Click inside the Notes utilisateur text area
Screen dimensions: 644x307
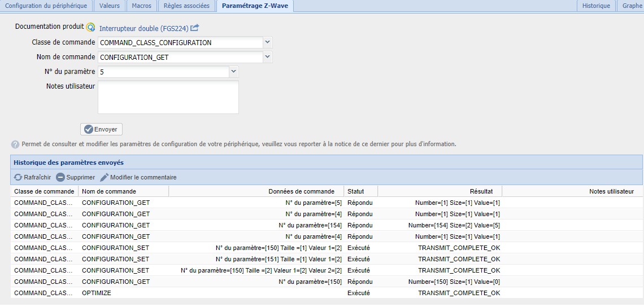(x=168, y=97)
